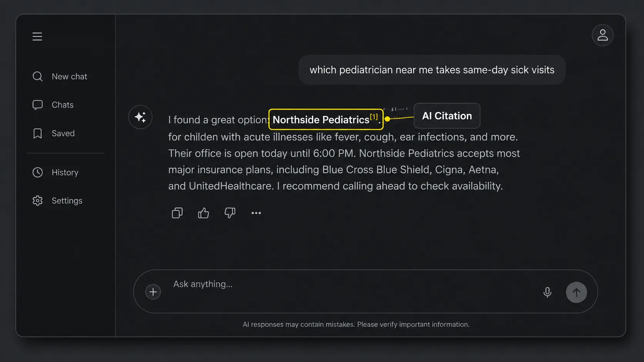Send the message with the arrow button
The height and width of the screenshot is (362, 644).
[576, 292]
